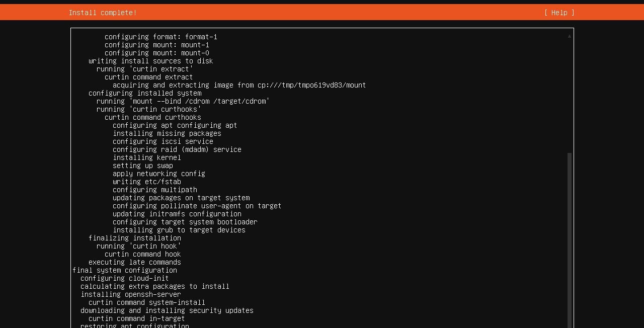Click the 'installing openssh-server' entry
The image size is (644, 328).
point(130,294)
